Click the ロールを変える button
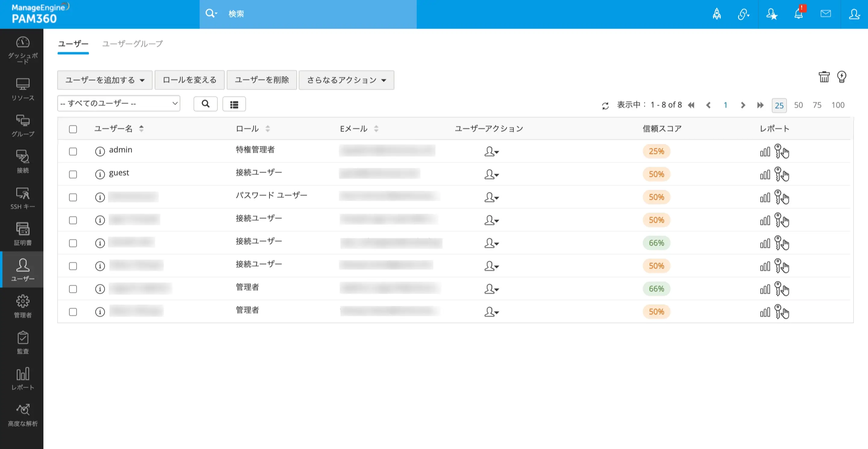Screen dimensions: 868x449 click(189, 80)
